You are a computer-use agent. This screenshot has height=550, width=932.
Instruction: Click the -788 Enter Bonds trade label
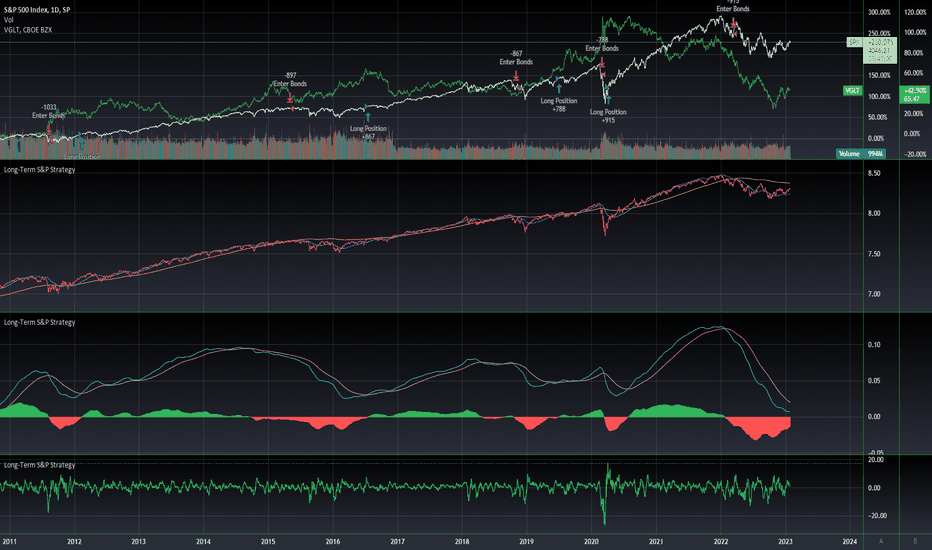coord(602,44)
